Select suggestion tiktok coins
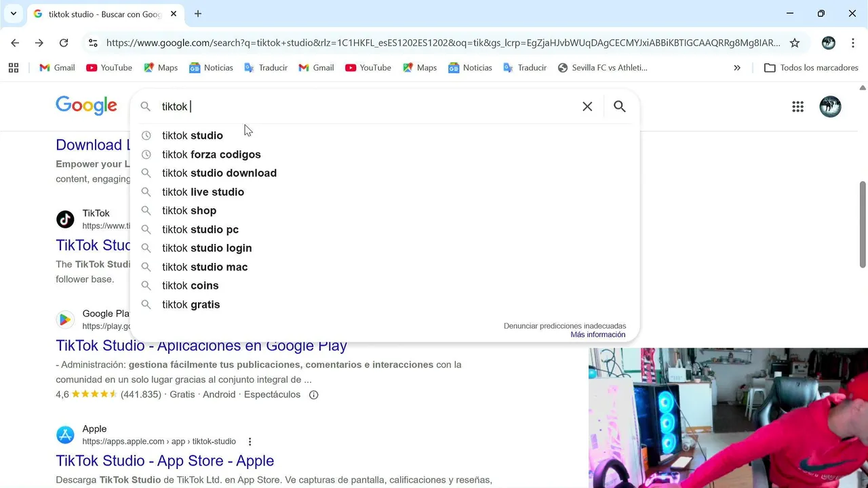868x488 pixels. click(384, 285)
